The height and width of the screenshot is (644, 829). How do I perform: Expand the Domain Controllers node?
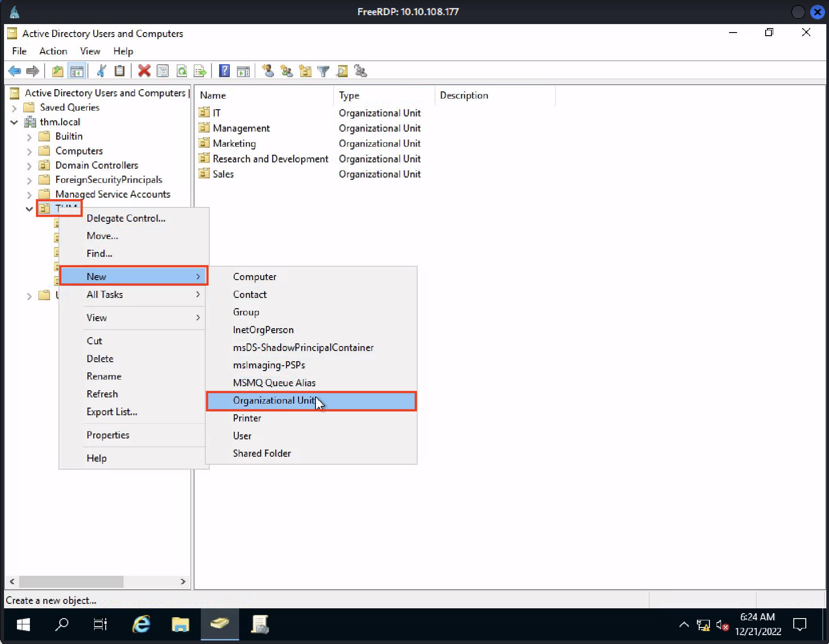[29, 166]
